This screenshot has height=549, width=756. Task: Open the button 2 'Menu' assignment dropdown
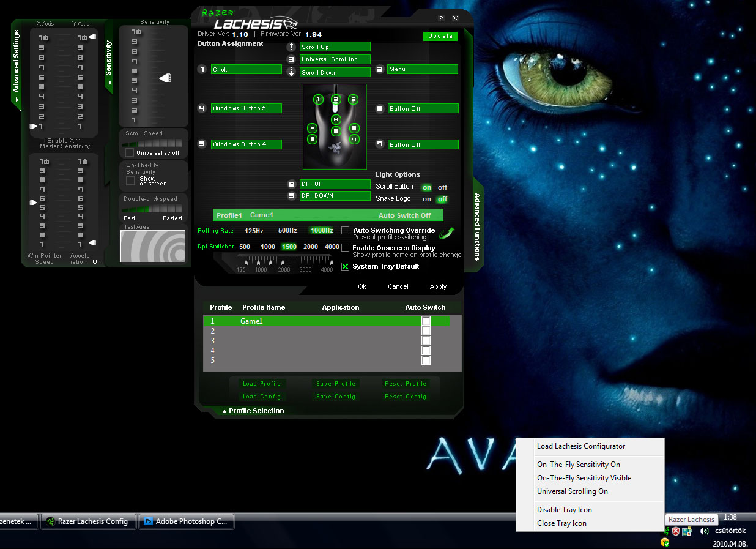[423, 69]
